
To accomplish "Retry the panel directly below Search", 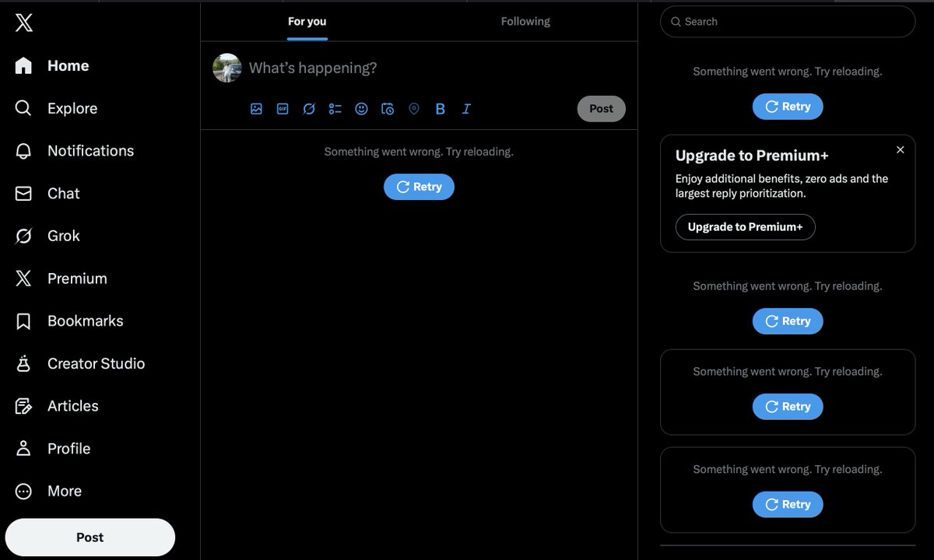I will tap(788, 107).
